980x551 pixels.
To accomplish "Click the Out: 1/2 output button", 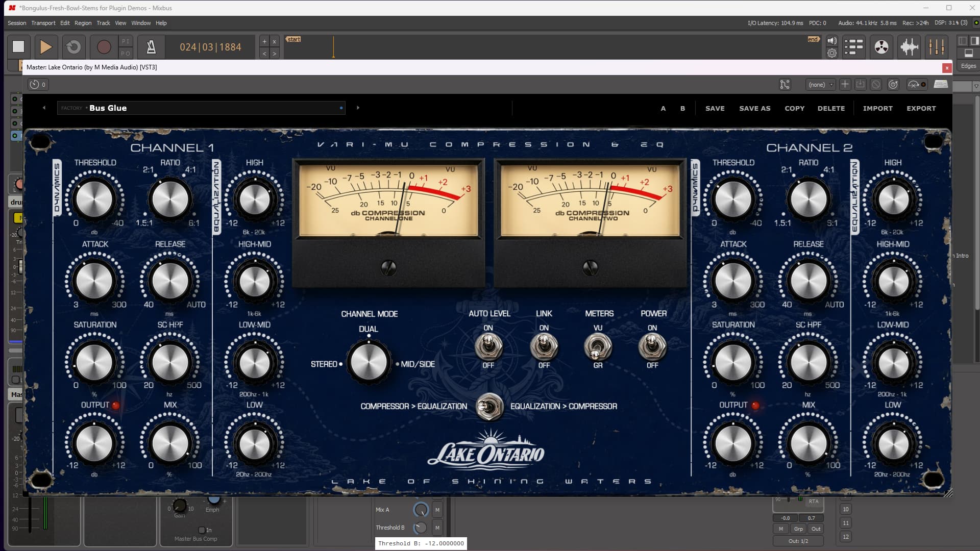I will click(x=798, y=541).
